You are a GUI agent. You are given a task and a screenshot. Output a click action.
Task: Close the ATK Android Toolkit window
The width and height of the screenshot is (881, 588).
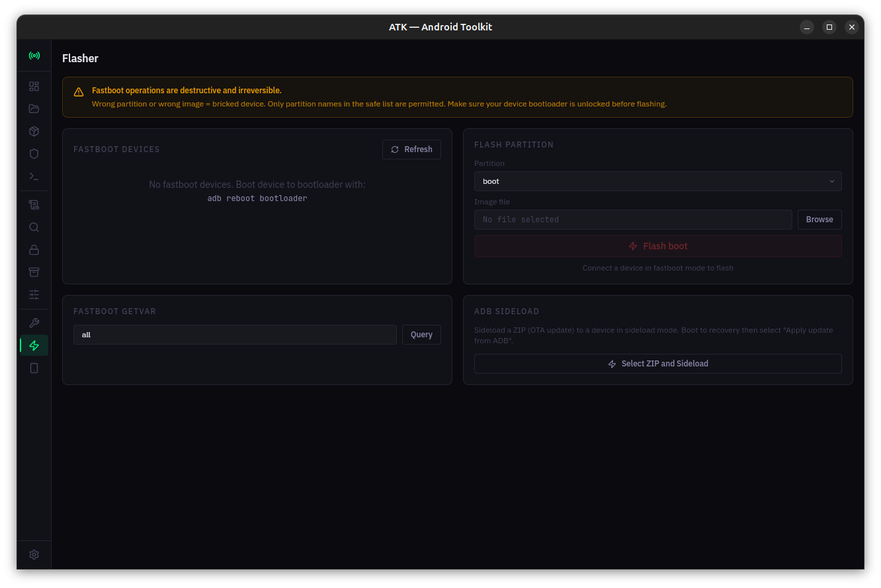852,27
